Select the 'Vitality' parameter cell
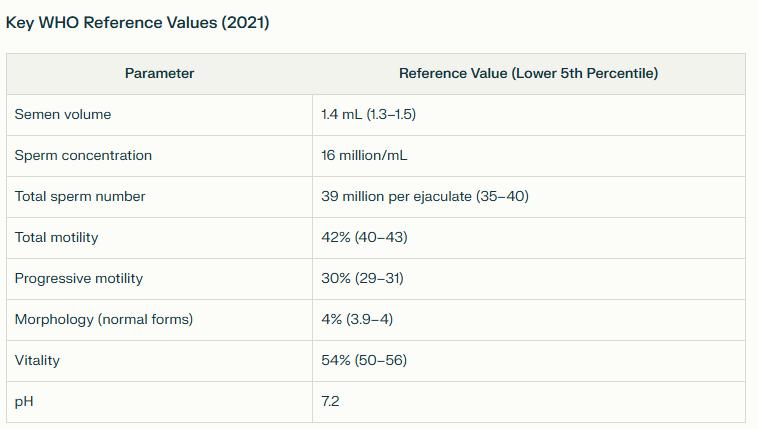Viewport: 758px width, 429px height. pyautogui.click(x=37, y=360)
